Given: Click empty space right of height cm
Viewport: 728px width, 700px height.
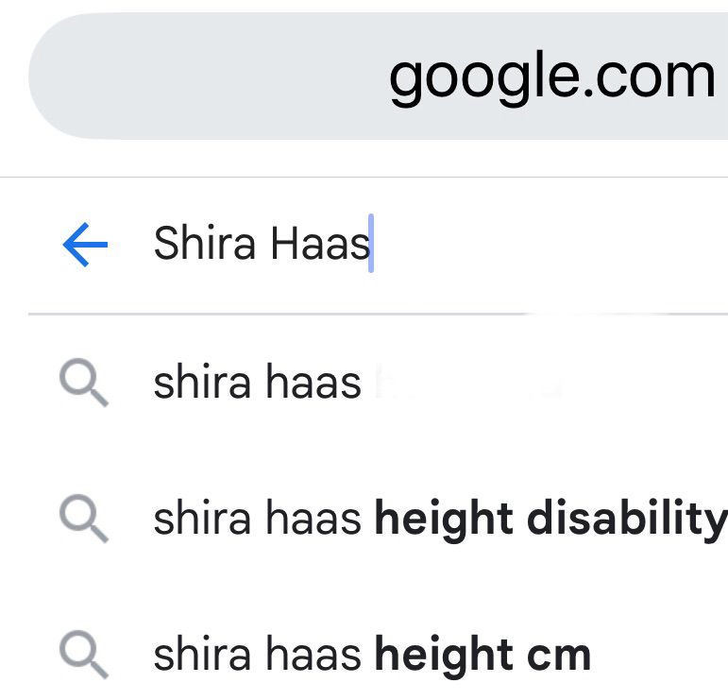Looking at the screenshot, I should [x=661, y=654].
